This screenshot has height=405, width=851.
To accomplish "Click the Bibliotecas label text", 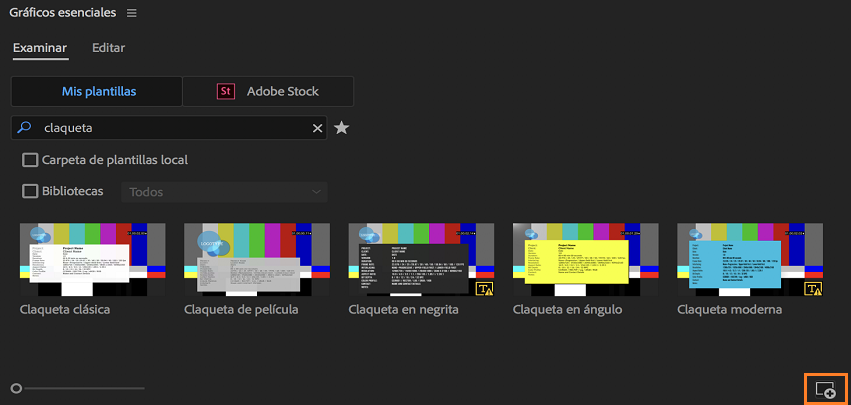I will [x=73, y=192].
